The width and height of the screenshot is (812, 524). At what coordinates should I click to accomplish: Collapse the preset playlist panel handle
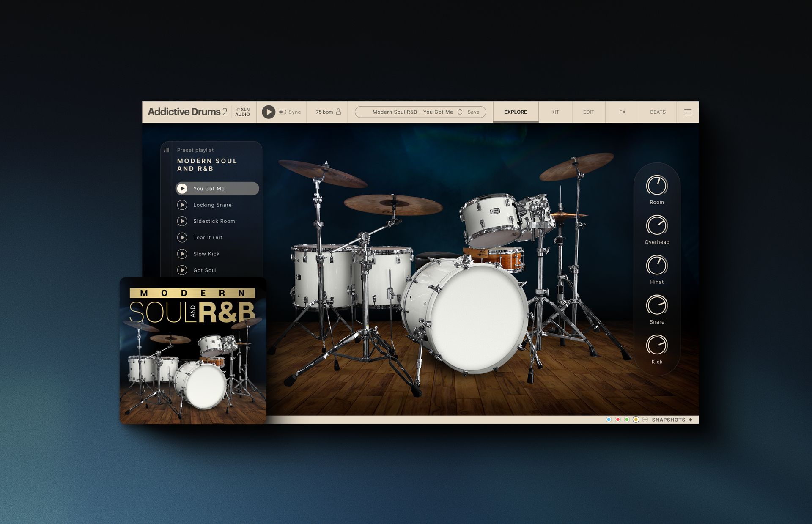167,150
